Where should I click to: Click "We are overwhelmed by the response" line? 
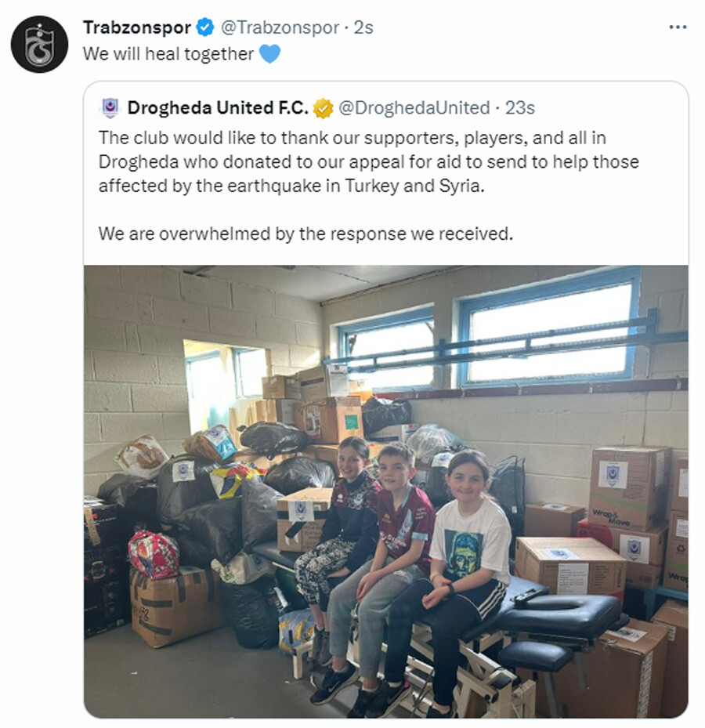pyautogui.click(x=305, y=234)
